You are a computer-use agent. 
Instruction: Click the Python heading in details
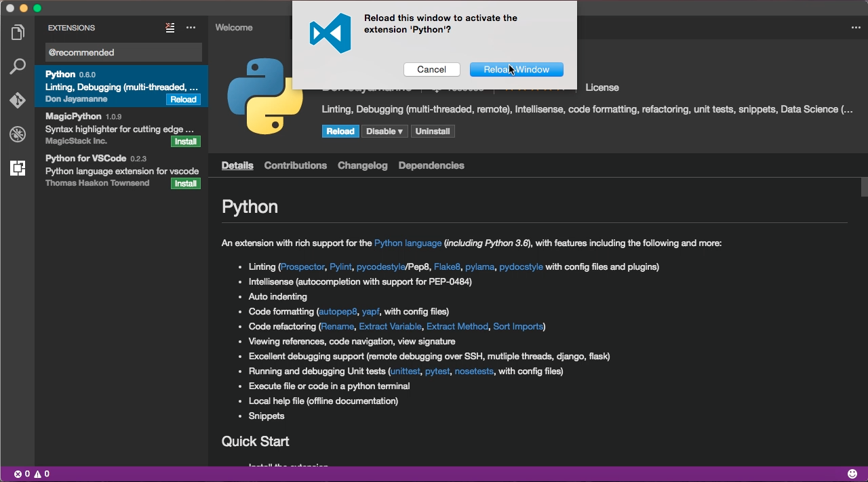[x=250, y=207]
